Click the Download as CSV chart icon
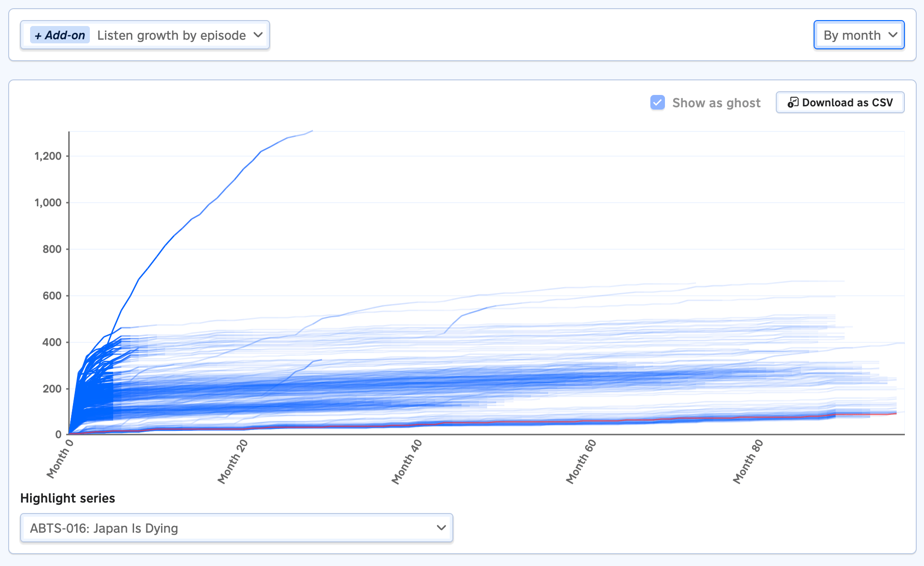Viewport: 924px width, 566px height. [x=794, y=102]
